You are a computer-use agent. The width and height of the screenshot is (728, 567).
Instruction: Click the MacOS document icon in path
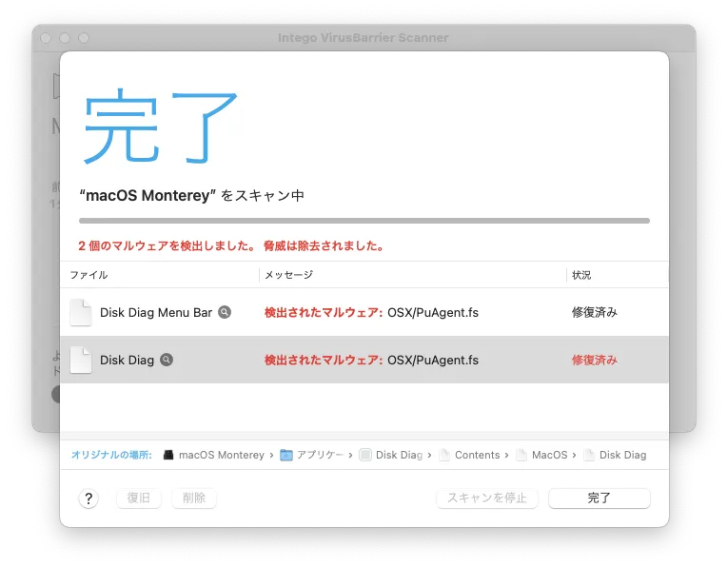pos(521,455)
